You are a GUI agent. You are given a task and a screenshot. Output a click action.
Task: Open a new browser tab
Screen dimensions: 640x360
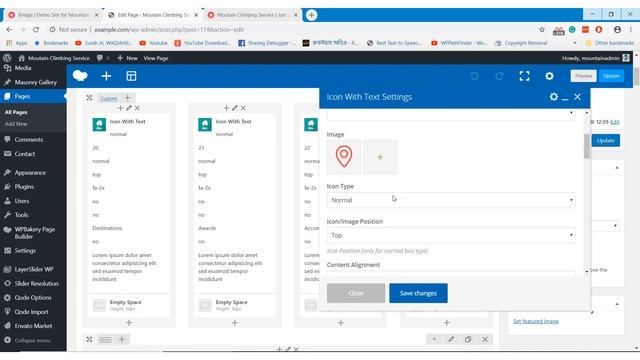click(x=311, y=15)
